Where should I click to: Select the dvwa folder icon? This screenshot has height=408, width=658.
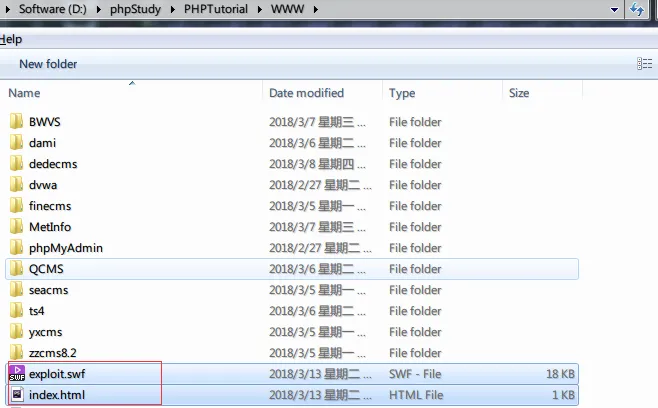tap(17, 185)
